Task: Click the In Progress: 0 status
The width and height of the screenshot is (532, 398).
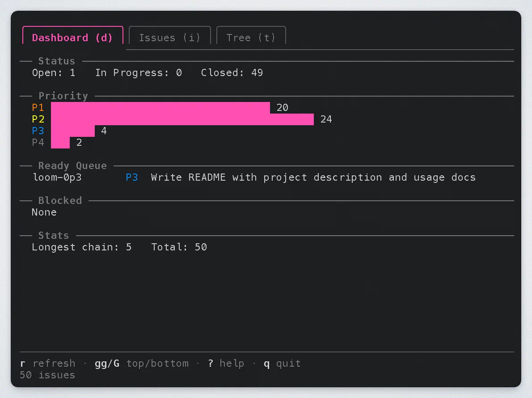Action: coord(139,72)
